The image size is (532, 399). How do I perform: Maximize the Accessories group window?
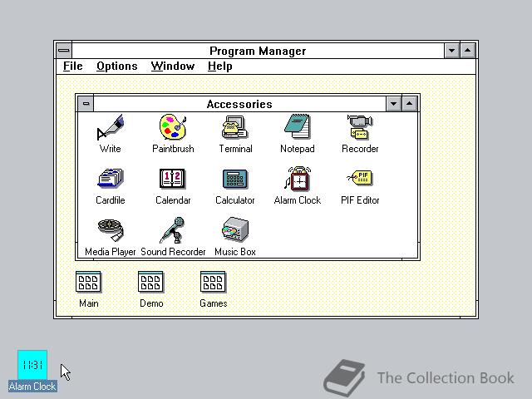(x=410, y=104)
